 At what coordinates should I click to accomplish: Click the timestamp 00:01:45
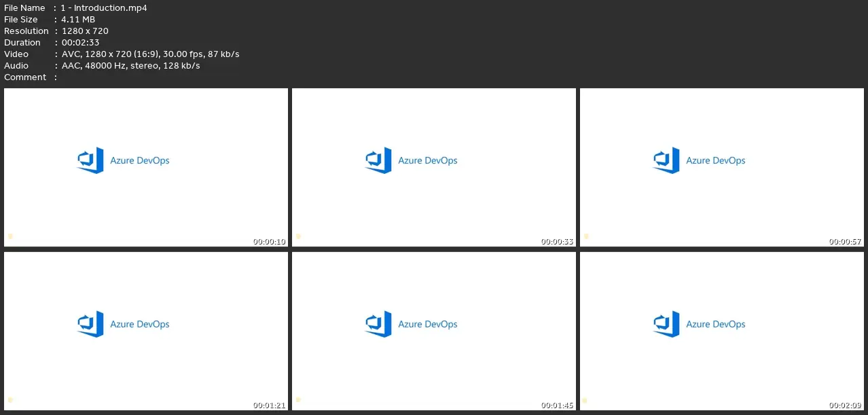(558, 405)
